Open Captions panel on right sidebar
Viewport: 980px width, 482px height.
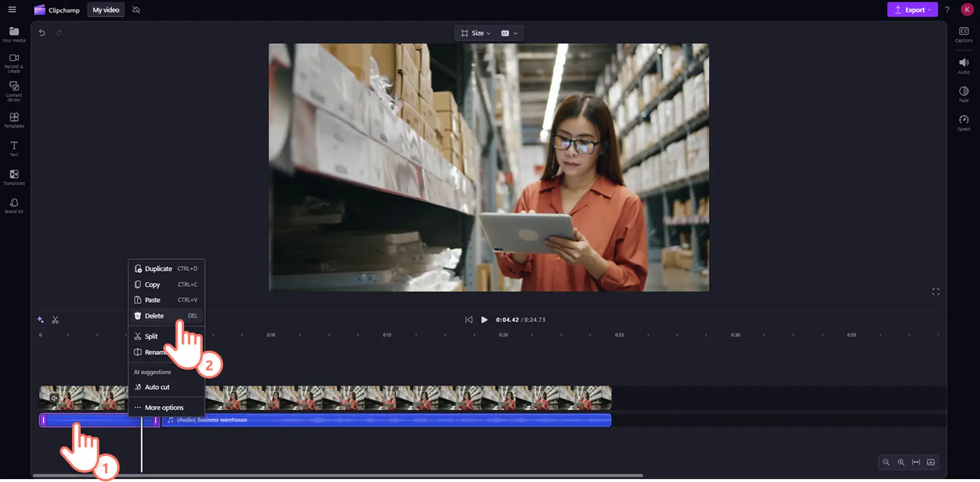tap(964, 34)
